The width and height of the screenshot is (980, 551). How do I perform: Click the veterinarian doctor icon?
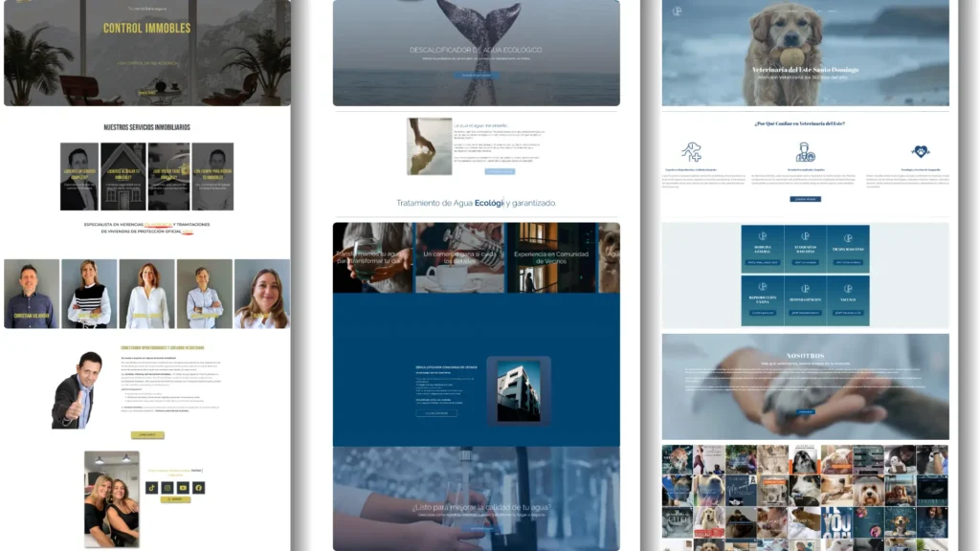[x=805, y=152]
